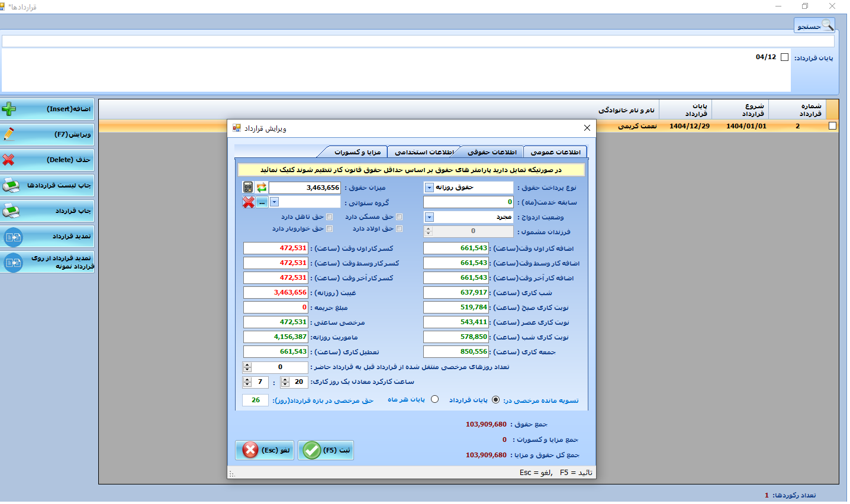850x504 pixels.
Task: Click the green plus اضافه (Insert) button
Action: pos(47,109)
